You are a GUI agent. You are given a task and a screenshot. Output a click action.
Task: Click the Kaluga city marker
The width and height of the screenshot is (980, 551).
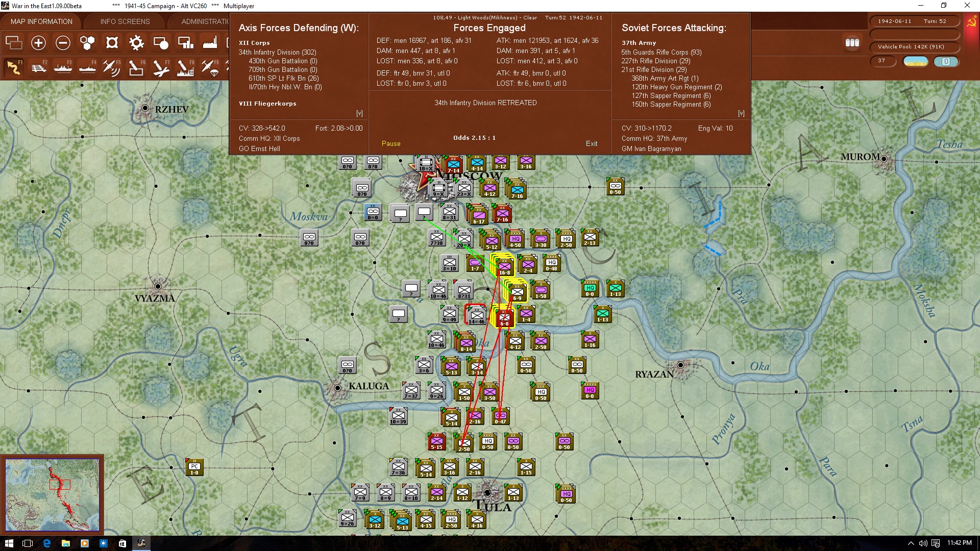click(337, 388)
